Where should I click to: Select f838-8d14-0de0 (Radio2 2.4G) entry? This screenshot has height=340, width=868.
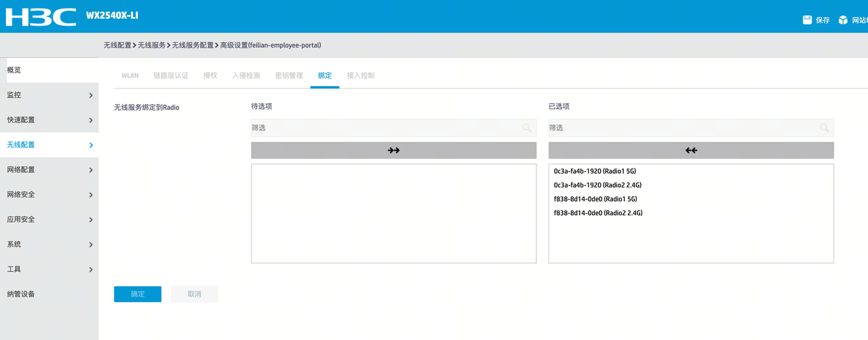tap(598, 213)
